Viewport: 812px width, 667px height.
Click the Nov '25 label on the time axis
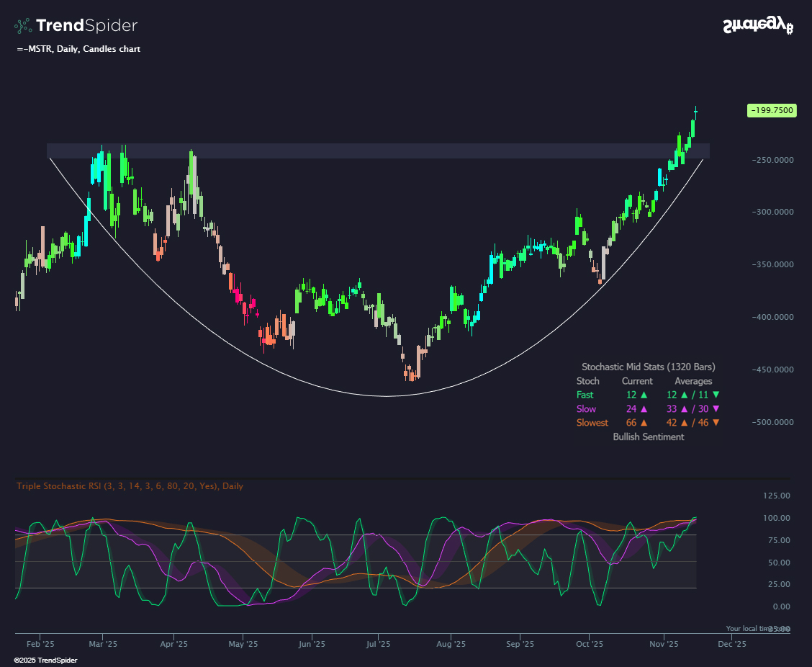click(x=664, y=644)
